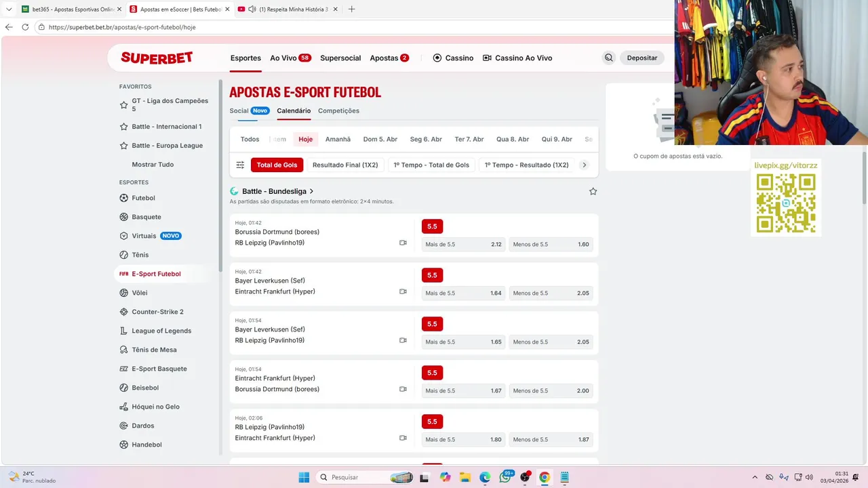Open the search magnifier icon in Superbet header
Screen dimensions: 868x488
(609, 58)
